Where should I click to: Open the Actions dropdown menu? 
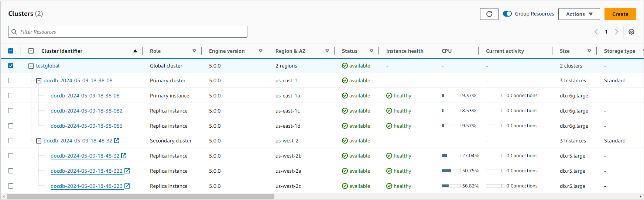pos(579,14)
